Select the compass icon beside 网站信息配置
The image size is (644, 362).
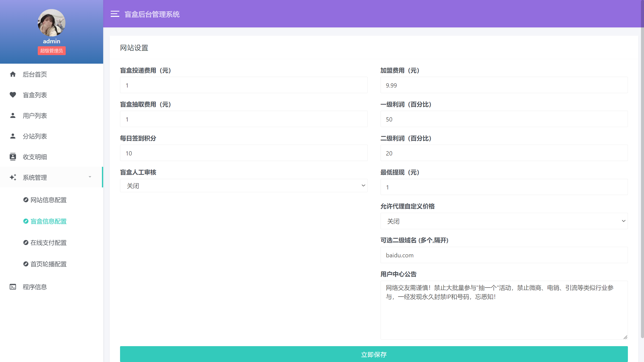26,200
